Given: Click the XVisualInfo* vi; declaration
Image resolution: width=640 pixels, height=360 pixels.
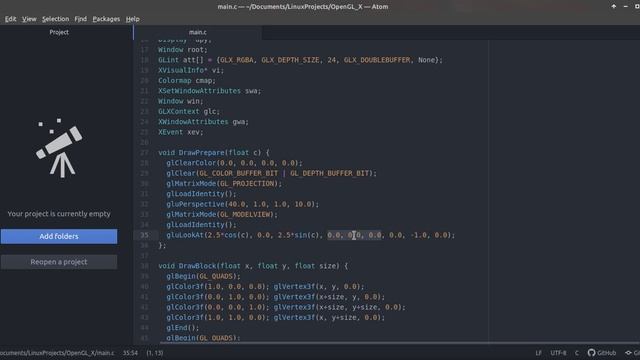Looking at the screenshot, I should [x=191, y=70].
